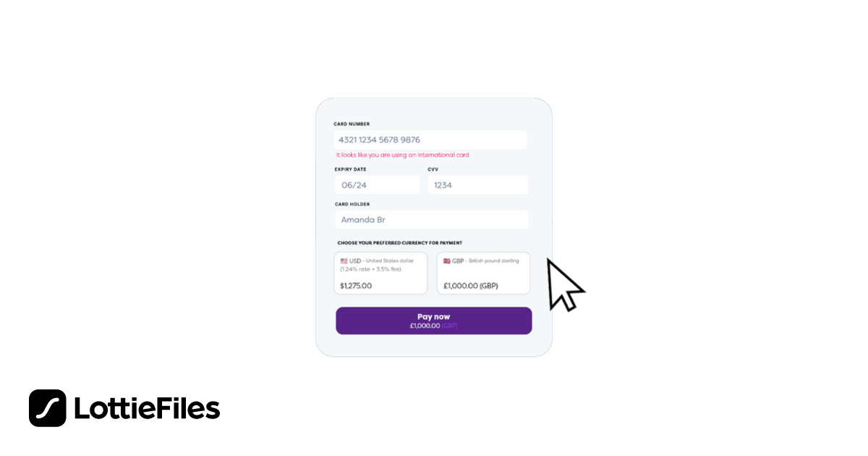Click the LottieFiles wordmark text
This screenshot has width=868, height=456.
(147, 409)
